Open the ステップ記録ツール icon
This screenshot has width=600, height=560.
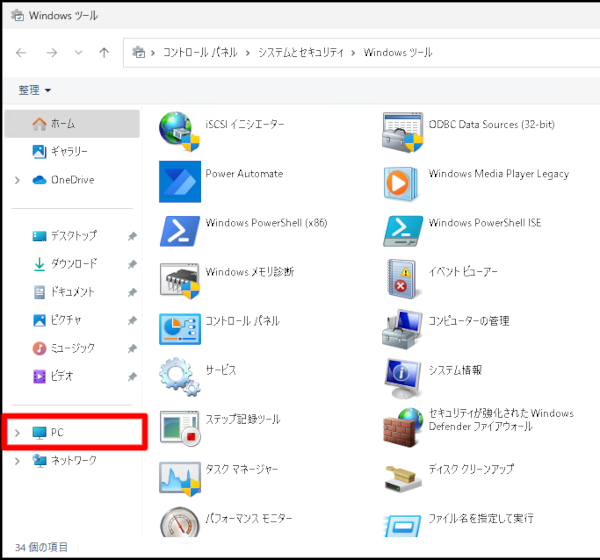point(180,428)
